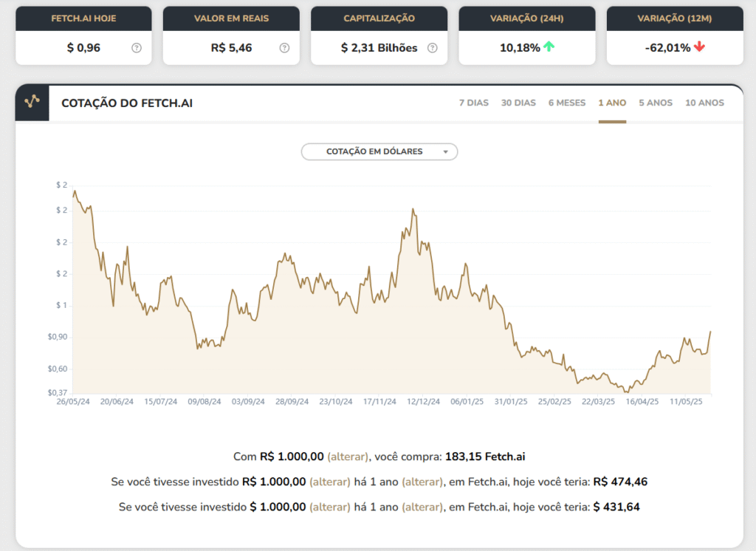Open the 10 ANOS chart range
This screenshot has width=756, height=551.
click(704, 103)
